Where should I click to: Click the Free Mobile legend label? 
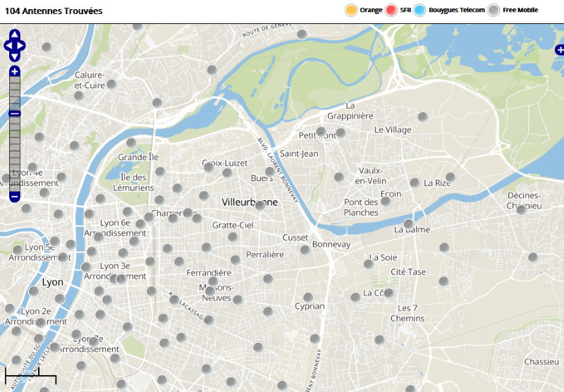pyautogui.click(x=521, y=10)
